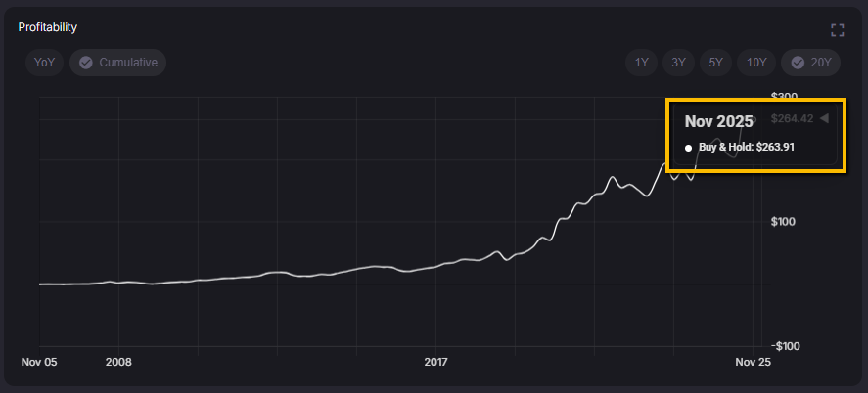Click the $264.42 current value label
The image size is (868, 393).
point(792,119)
